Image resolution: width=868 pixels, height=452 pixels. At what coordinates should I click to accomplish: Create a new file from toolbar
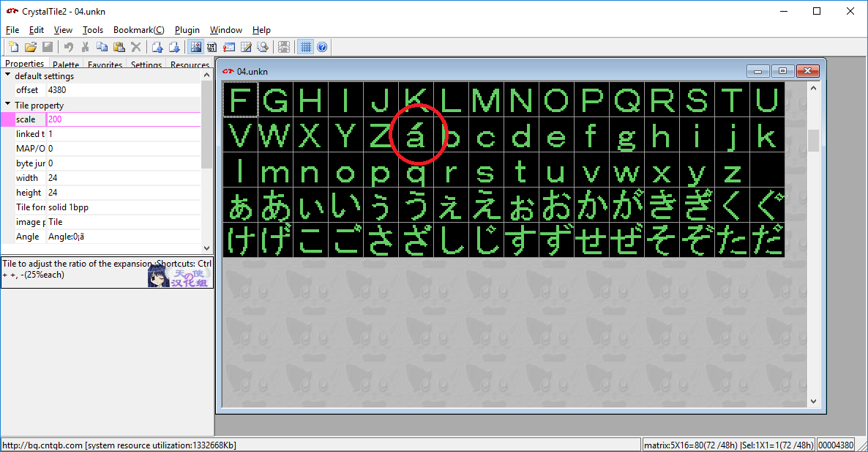coord(13,47)
